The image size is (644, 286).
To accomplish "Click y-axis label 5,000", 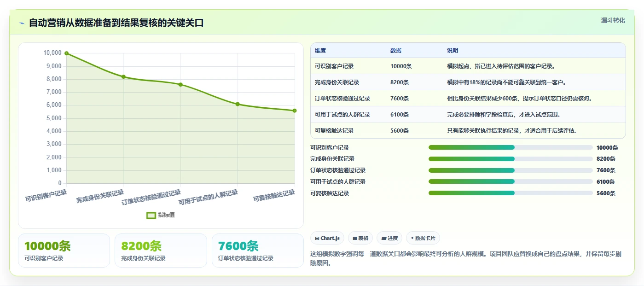I will pos(54,118).
